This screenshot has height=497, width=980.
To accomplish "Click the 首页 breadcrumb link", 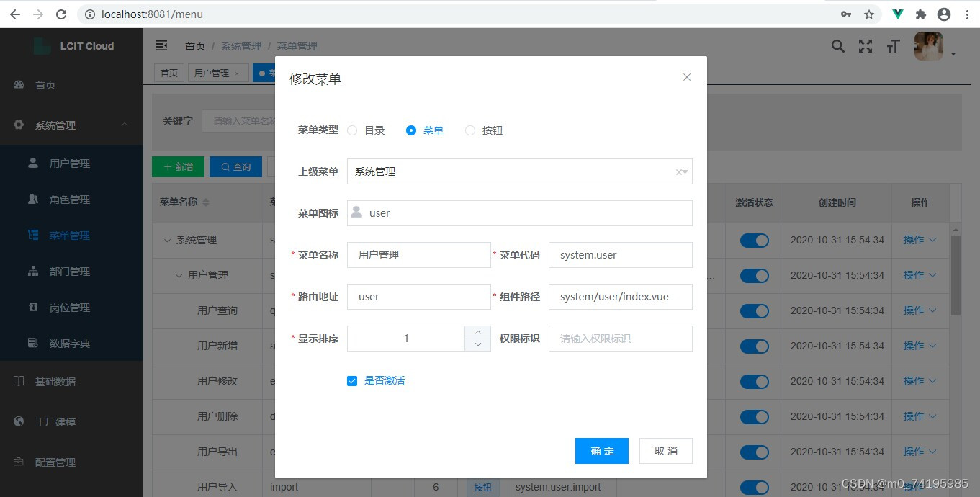I will 194,45.
